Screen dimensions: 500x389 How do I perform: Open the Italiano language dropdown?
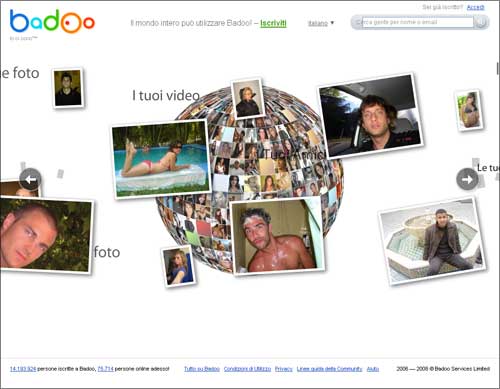click(x=321, y=23)
